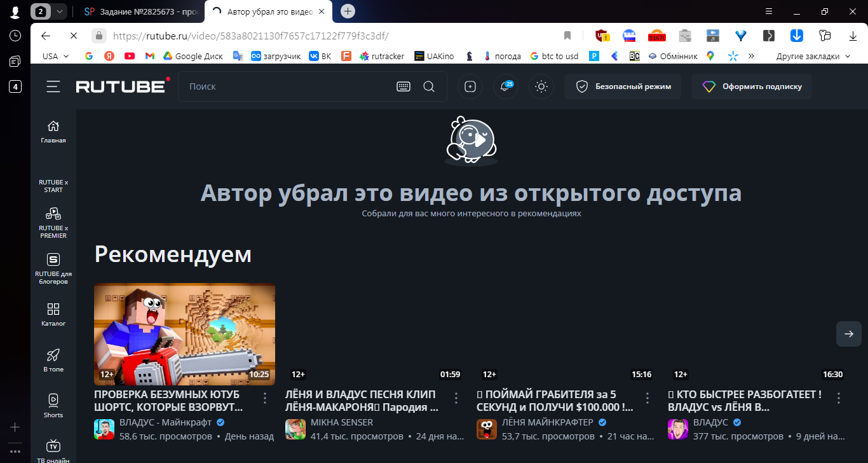
Task: Click ЛЁНЯ МАЙНКРАФТЕР channel avatar
Action: tap(487, 429)
